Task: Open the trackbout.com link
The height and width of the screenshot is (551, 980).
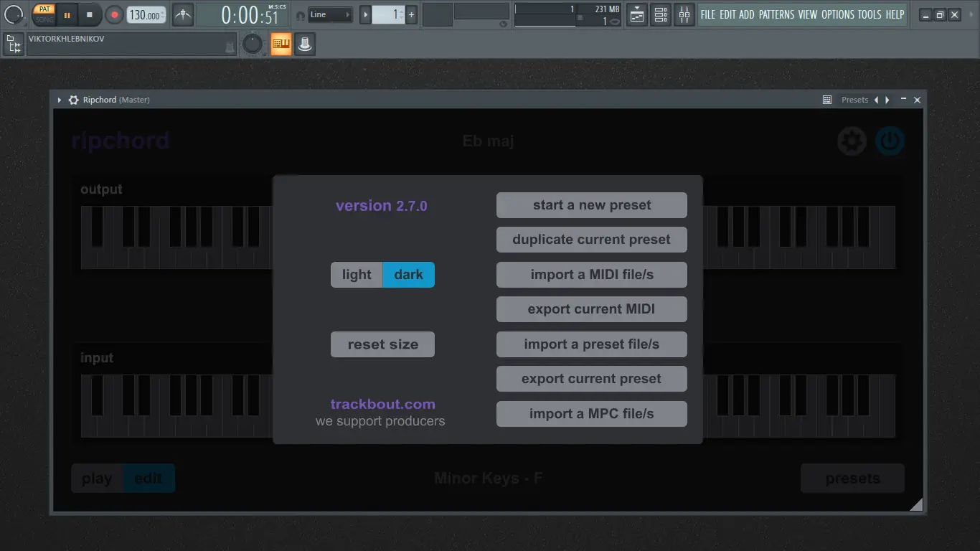Action: point(383,404)
